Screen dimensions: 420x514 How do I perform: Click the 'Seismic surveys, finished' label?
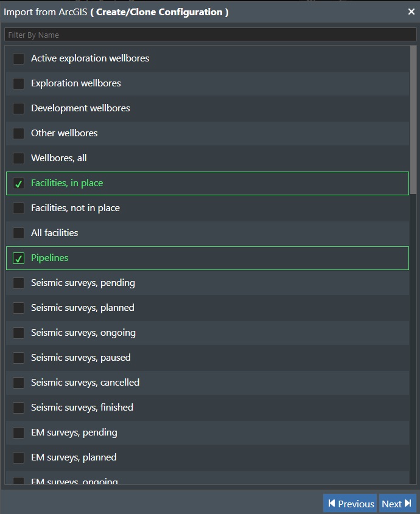click(x=82, y=408)
